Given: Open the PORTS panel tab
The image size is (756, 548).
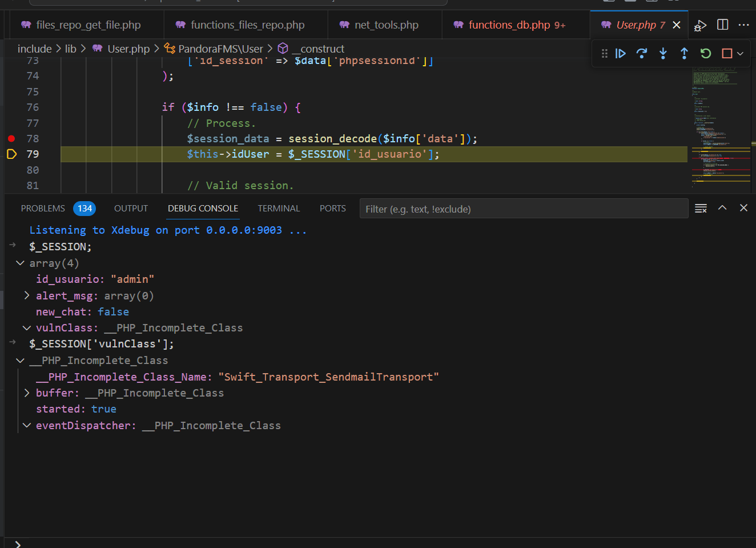Looking at the screenshot, I should [x=333, y=209].
